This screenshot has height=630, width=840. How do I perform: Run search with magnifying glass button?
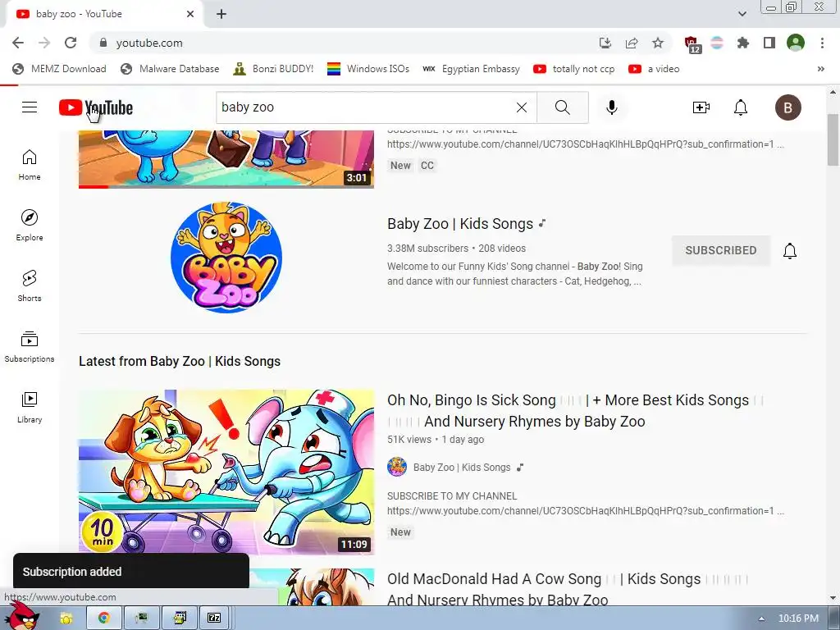click(563, 107)
